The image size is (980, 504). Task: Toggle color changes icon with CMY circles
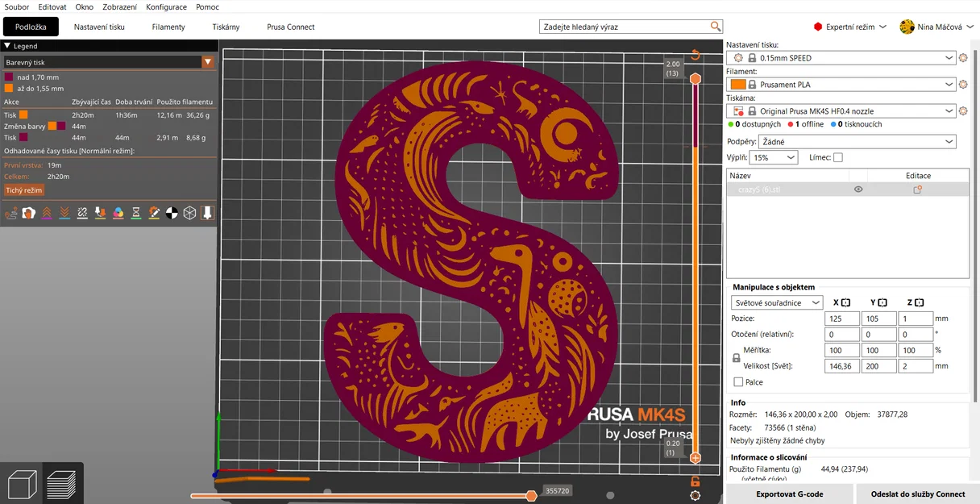click(118, 213)
